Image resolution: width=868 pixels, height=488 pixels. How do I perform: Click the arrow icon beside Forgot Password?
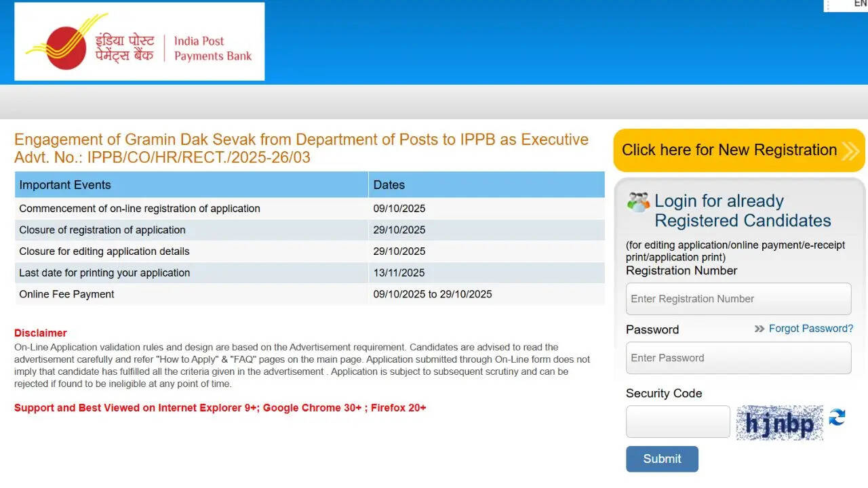tap(759, 329)
